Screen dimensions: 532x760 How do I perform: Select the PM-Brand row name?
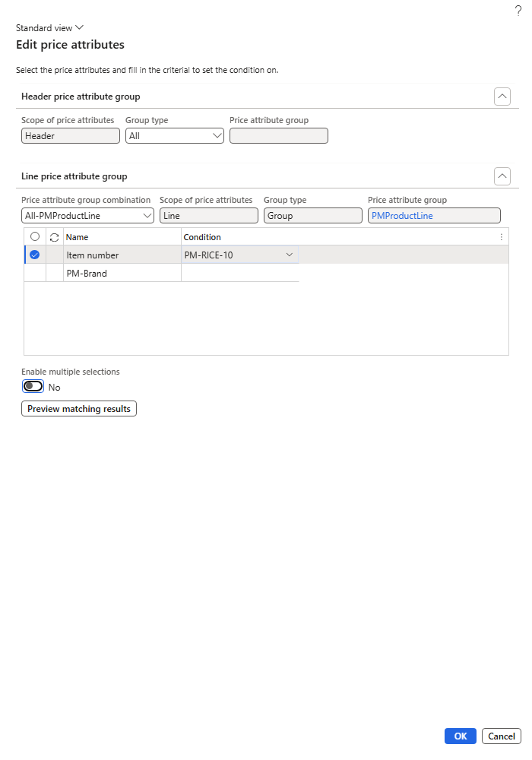click(122, 273)
